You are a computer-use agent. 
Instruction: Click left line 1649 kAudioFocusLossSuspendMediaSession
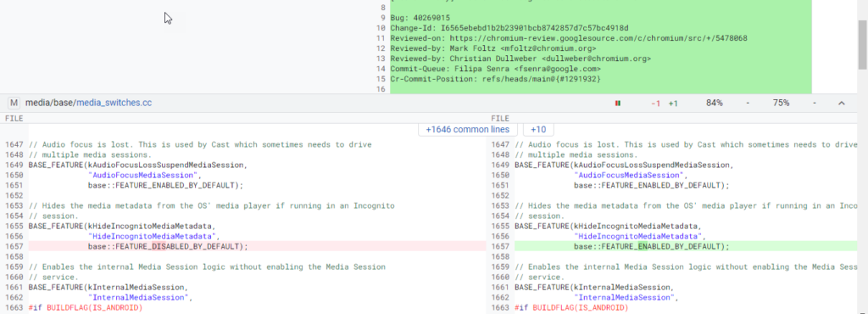(138, 165)
